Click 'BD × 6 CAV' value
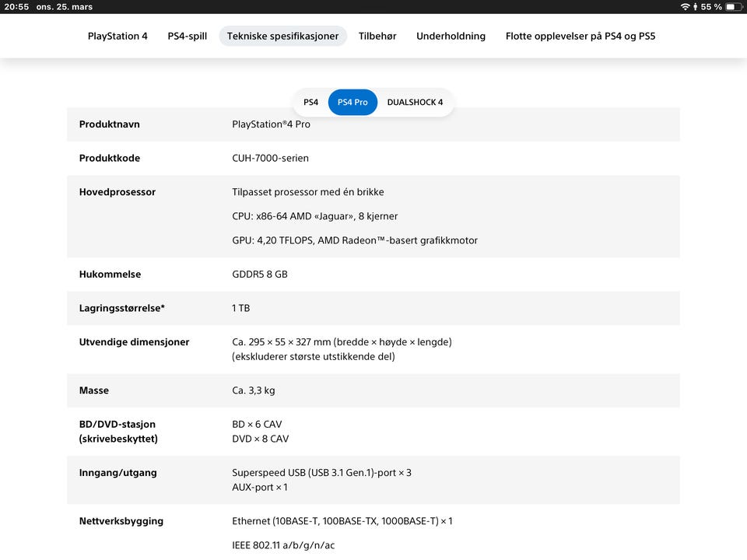 click(257, 425)
